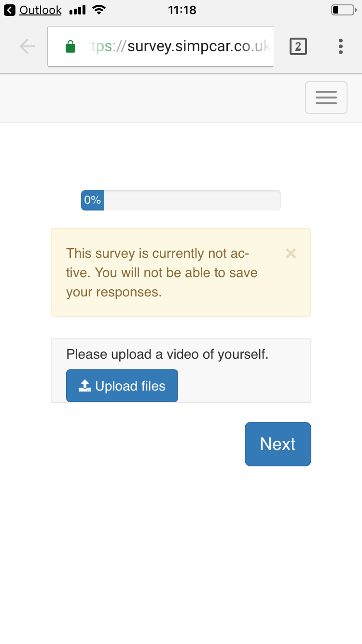Tap the 11:18 clock in status bar

(182, 10)
